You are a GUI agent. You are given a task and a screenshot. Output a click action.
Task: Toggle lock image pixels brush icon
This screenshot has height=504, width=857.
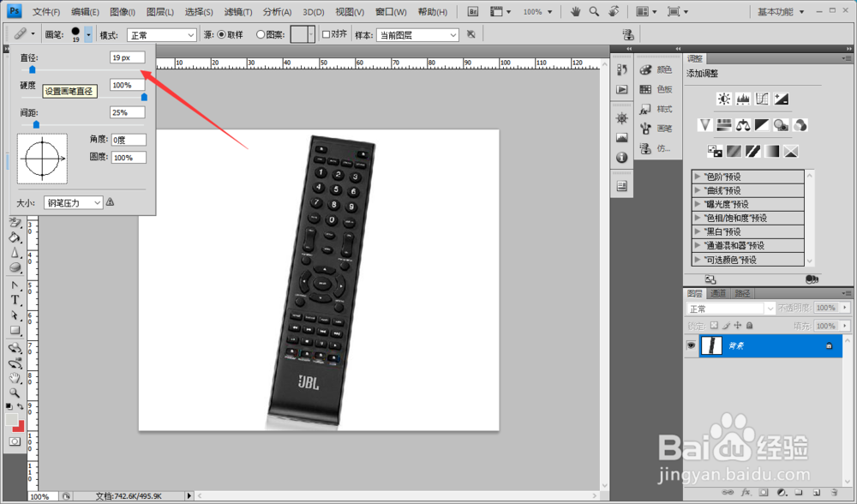point(726,325)
